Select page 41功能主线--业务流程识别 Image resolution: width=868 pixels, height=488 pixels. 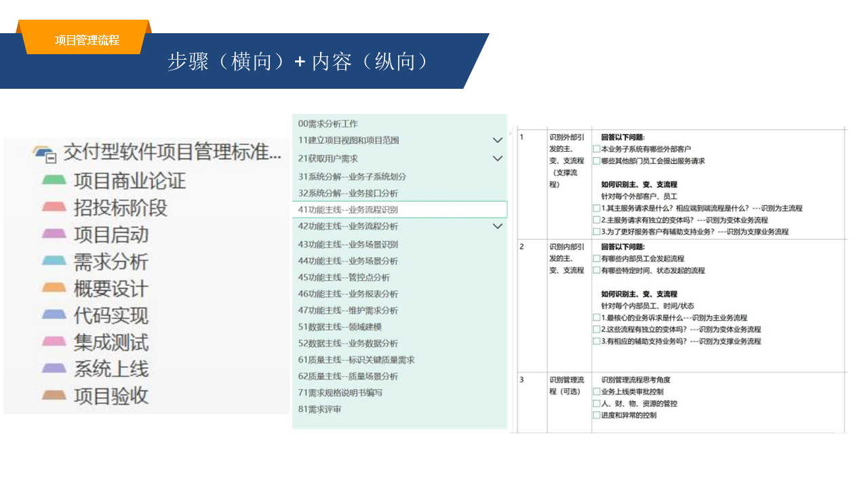click(x=399, y=209)
